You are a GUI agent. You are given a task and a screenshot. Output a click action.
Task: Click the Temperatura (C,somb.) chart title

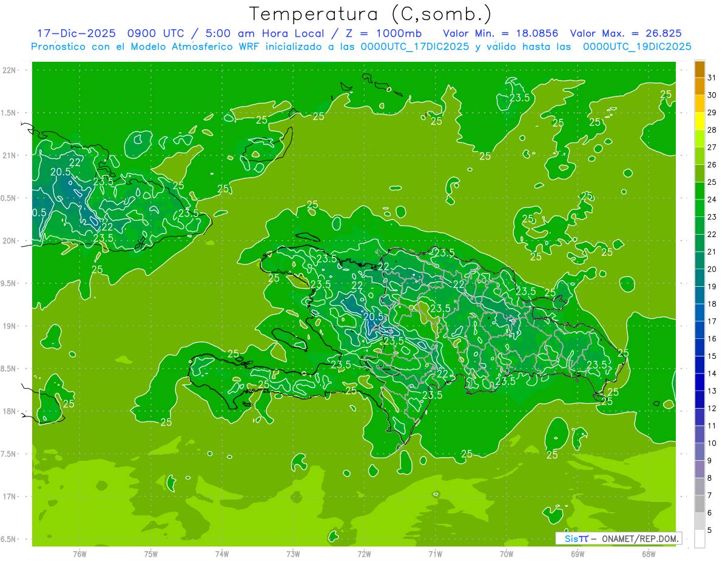371,13
